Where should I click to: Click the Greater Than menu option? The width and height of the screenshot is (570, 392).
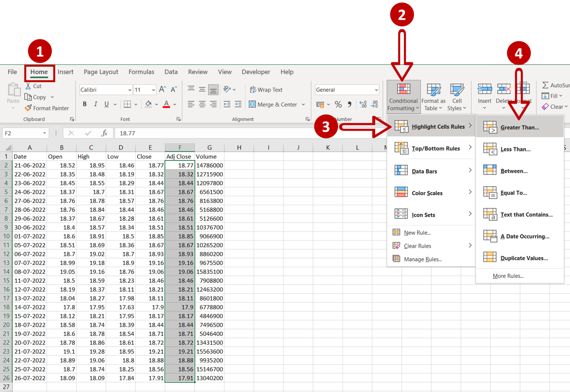coord(518,127)
